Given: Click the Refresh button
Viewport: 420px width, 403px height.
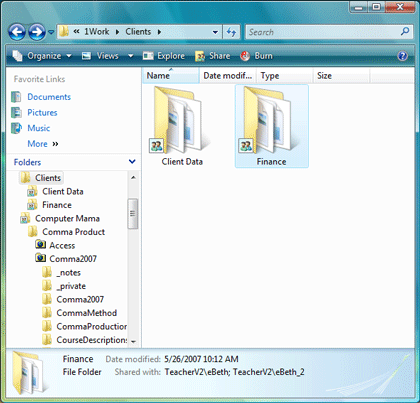Looking at the screenshot, I should tap(231, 32).
